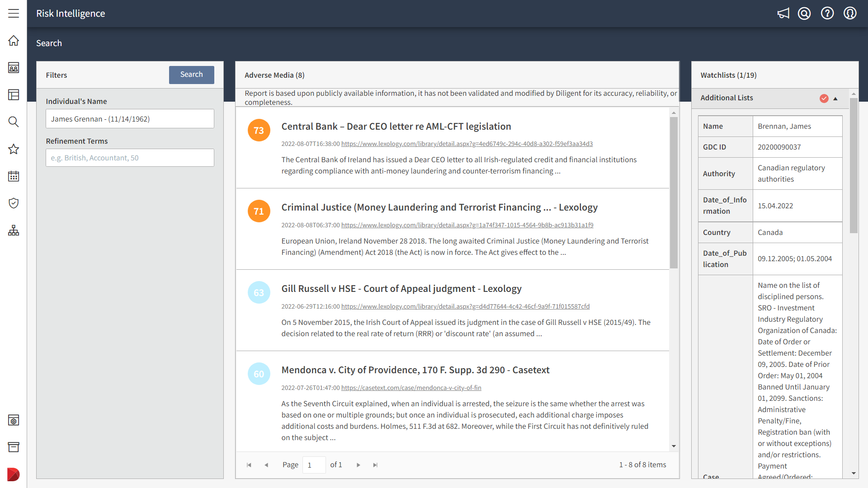Click the red check mark on Additional Lists

(x=824, y=99)
